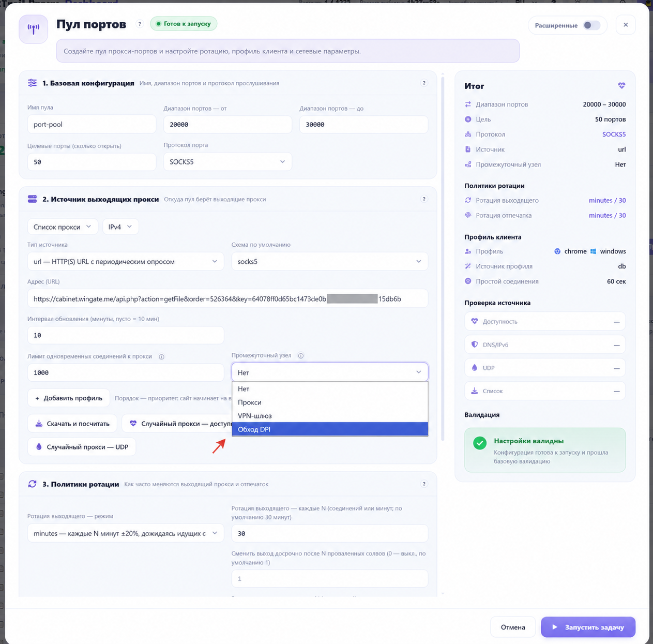The width and height of the screenshot is (653, 644).
Task: Open the IPv4 dropdown
Action: click(x=120, y=227)
